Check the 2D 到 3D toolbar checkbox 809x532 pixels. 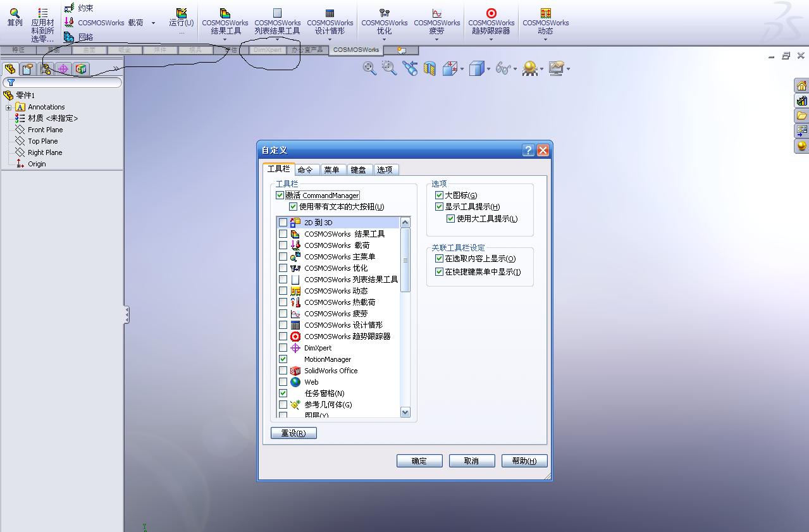click(x=283, y=223)
